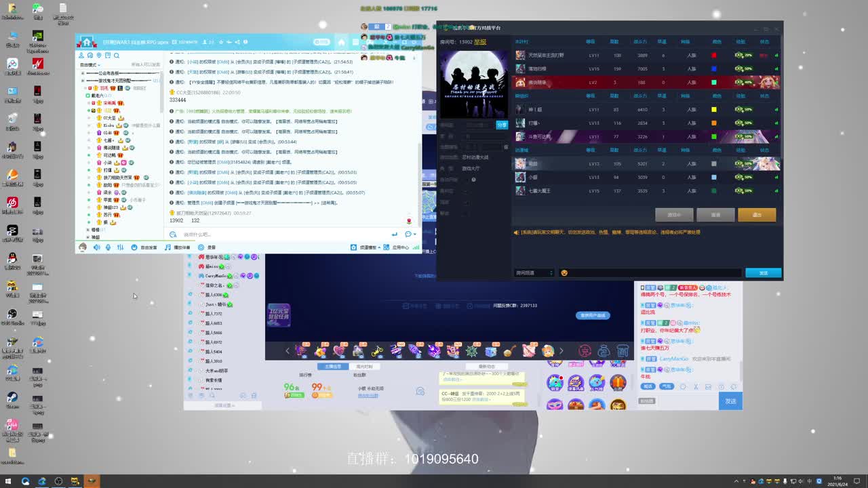Open the orange app on the taskbar
This screenshot has width=868, height=488.
click(x=91, y=481)
